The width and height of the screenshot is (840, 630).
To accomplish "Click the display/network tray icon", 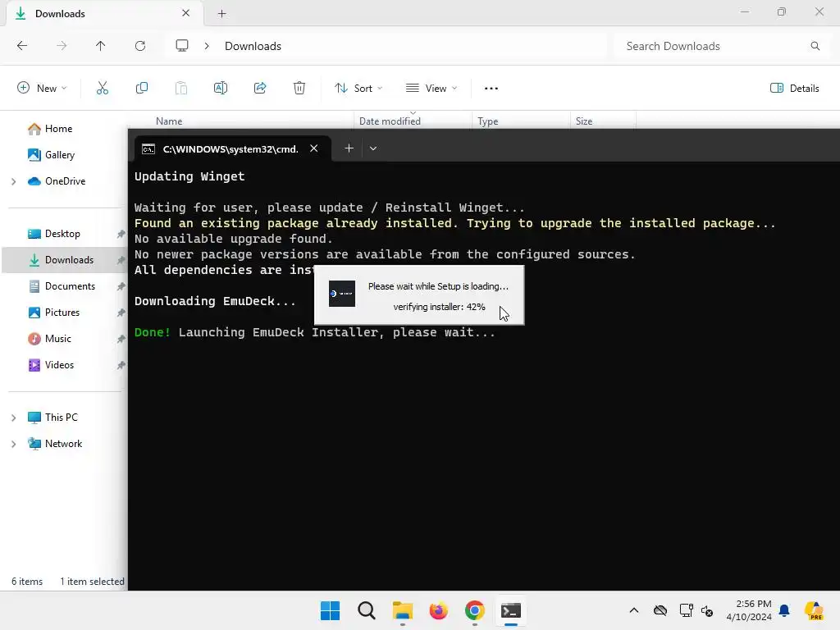I will 687,610.
